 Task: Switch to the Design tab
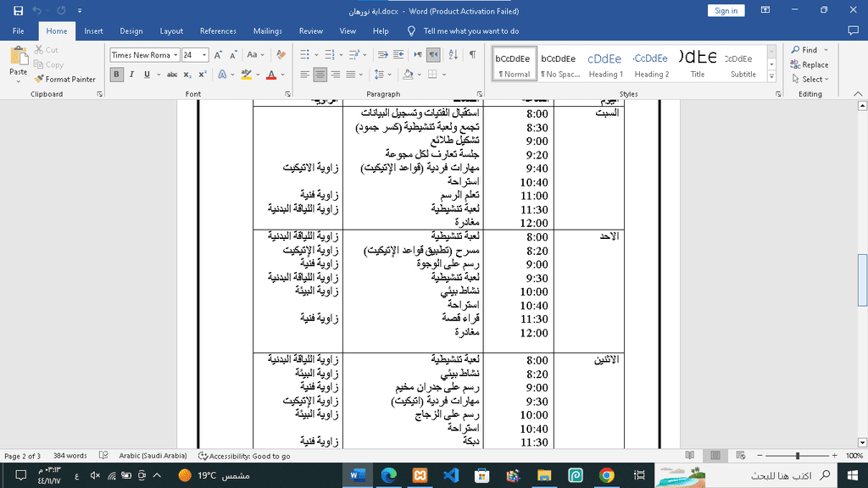[x=131, y=31]
